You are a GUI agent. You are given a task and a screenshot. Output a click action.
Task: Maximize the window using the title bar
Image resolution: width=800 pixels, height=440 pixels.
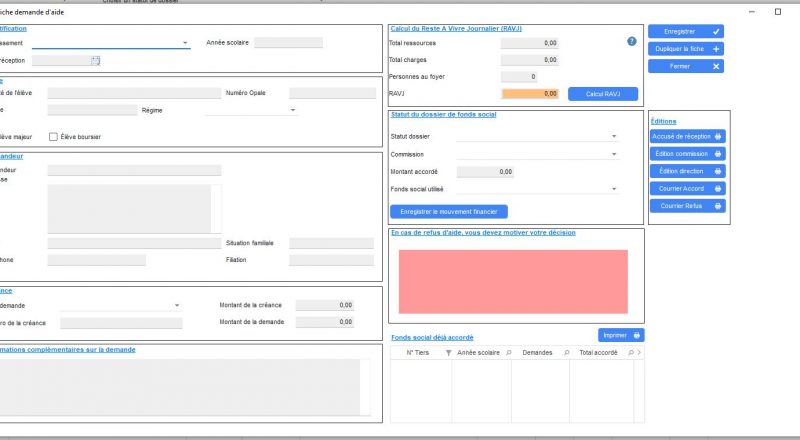tap(778, 11)
